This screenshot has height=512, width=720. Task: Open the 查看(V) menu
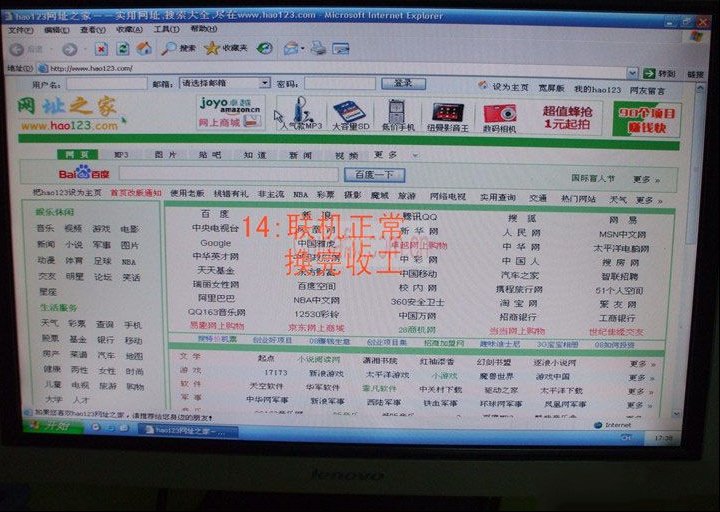pos(93,30)
